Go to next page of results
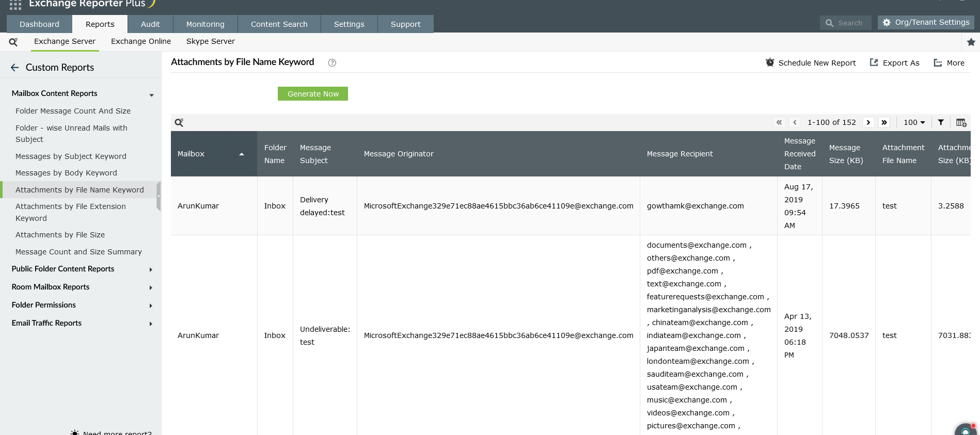This screenshot has width=980, height=435. click(x=868, y=122)
